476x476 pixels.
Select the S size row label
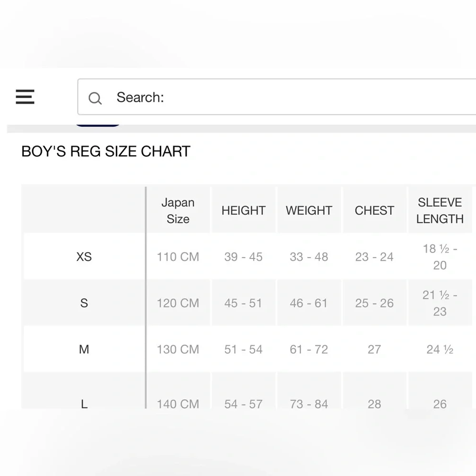pyautogui.click(x=84, y=303)
